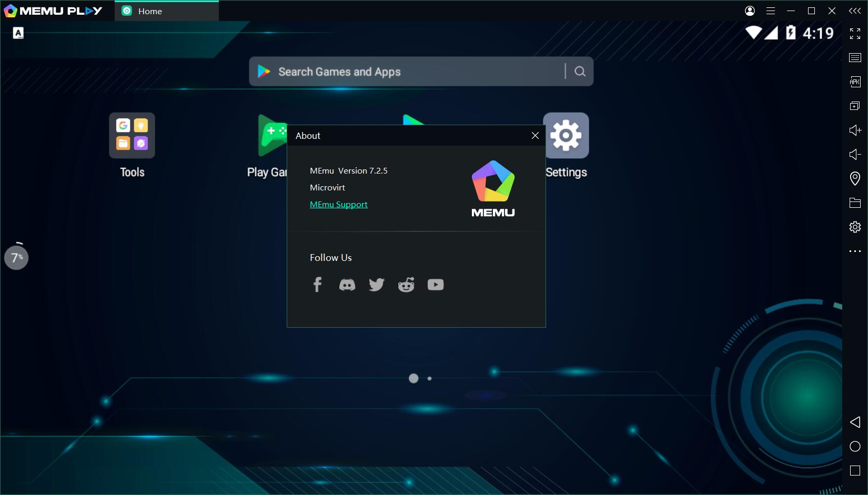Viewport: 868px width, 495px height.
Task: Open the Discord link icon
Action: click(x=347, y=285)
